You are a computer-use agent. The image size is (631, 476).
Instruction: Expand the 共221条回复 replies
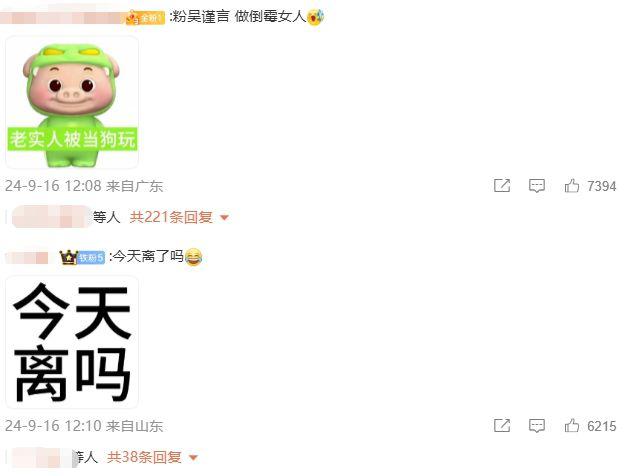171,217
